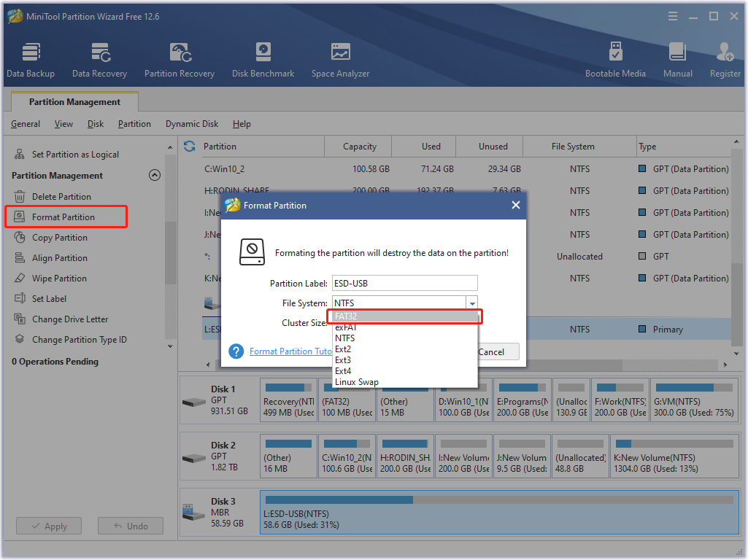The width and height of the screenshot is (748, 560).
Task: Click the Wipe Partition eraser icon
Action: coord(20,278)
